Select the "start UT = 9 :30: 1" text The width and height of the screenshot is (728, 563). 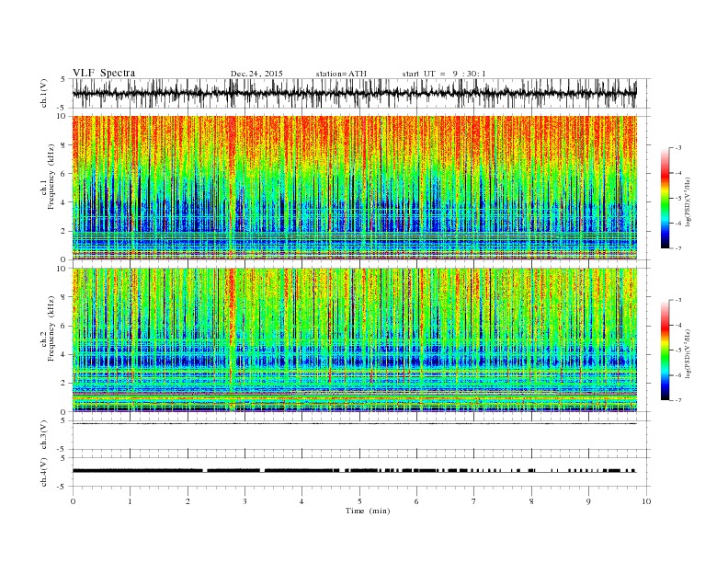pyautogui.click(x=444, y=74)
